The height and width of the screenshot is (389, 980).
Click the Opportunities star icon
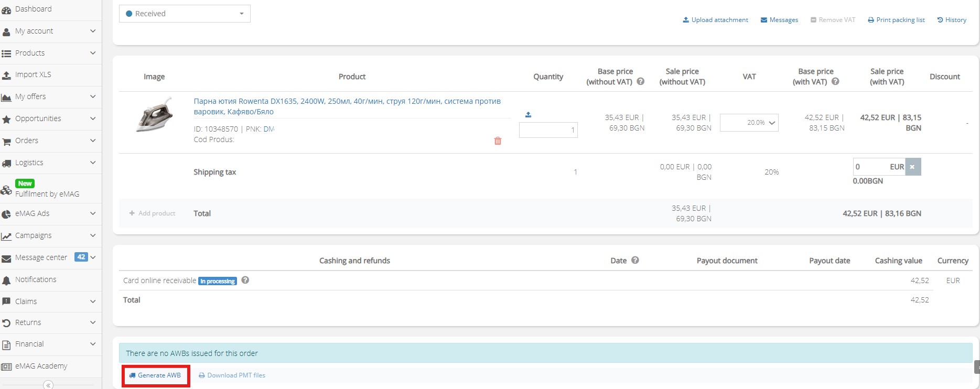point(6,119)
